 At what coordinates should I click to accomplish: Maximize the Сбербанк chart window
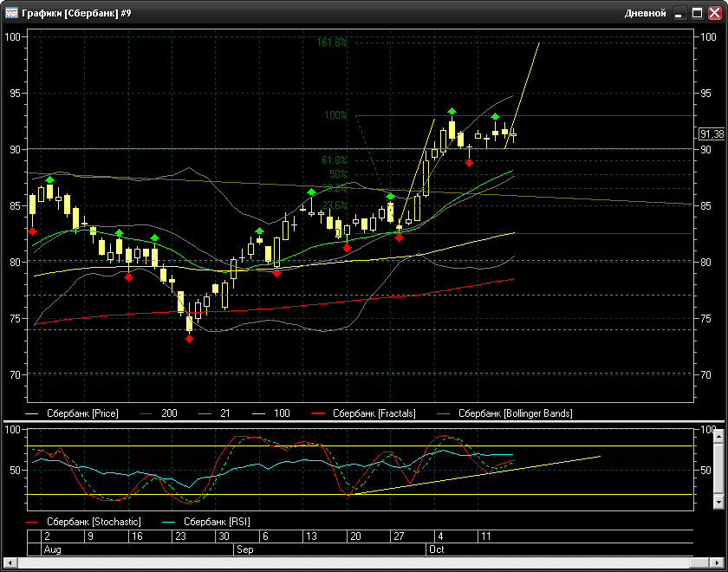[x=697, y=14]
